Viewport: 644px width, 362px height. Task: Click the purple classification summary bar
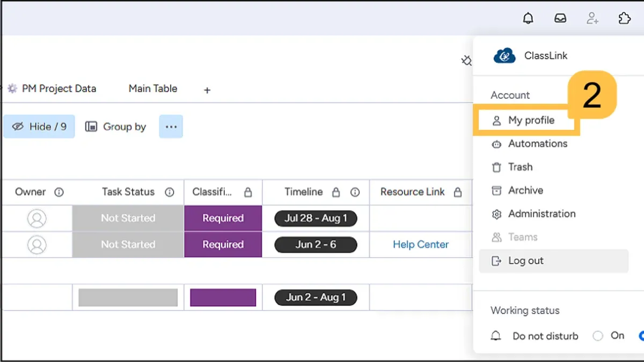tap(223, 297)
